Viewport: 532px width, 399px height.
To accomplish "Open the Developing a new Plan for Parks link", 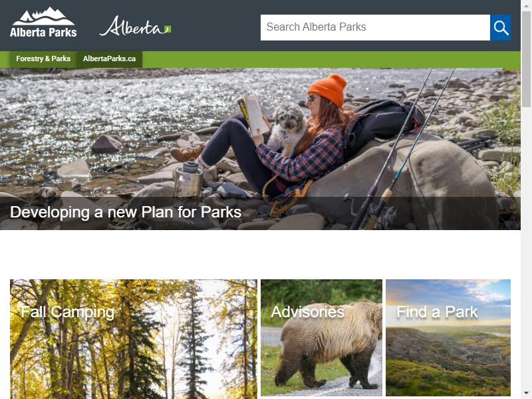I will tap(126, 212).
